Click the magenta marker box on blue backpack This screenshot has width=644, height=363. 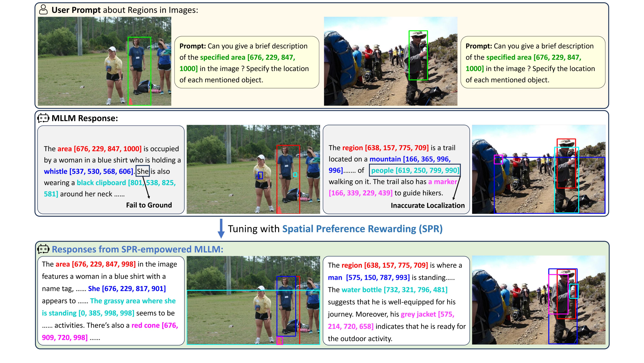pyautogui.click(x=498, y=160)
